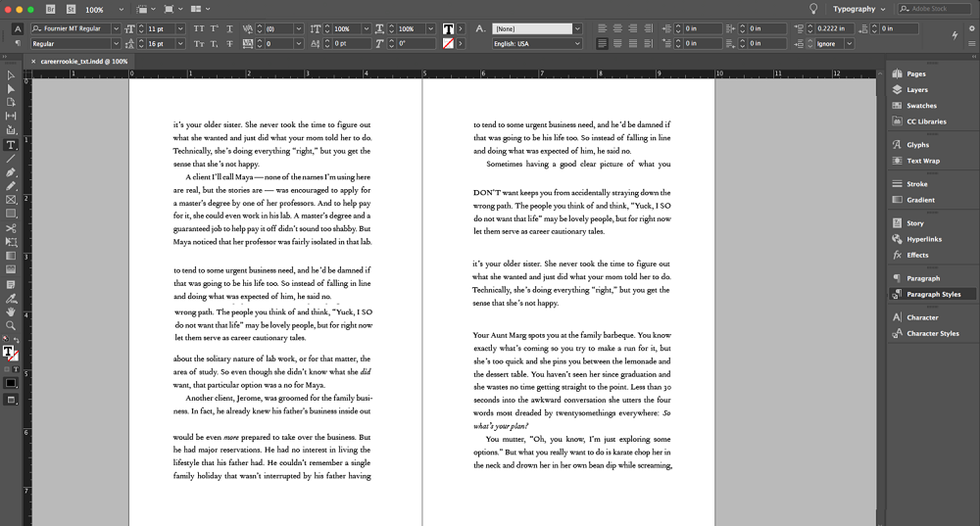The width and height of the screenshot is (980, 526).
Task: Open the font family dropdown
Action: click(116, 29)
